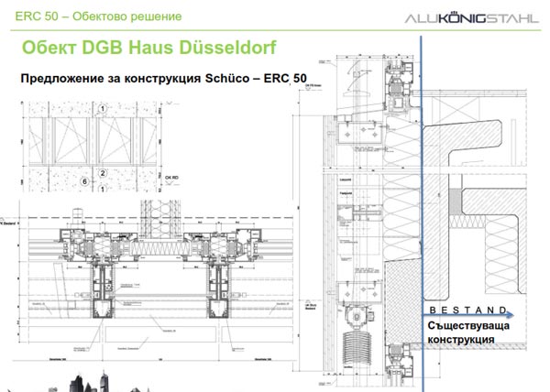550x392 pixels.
Task: Click the 'Обект DGB Haus Düsseldorf' title
Action: (x=149, y=48)
